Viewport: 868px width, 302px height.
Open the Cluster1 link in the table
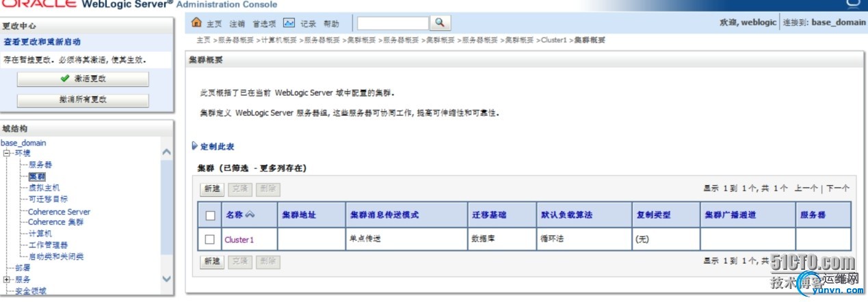click(x=239, y=240)
